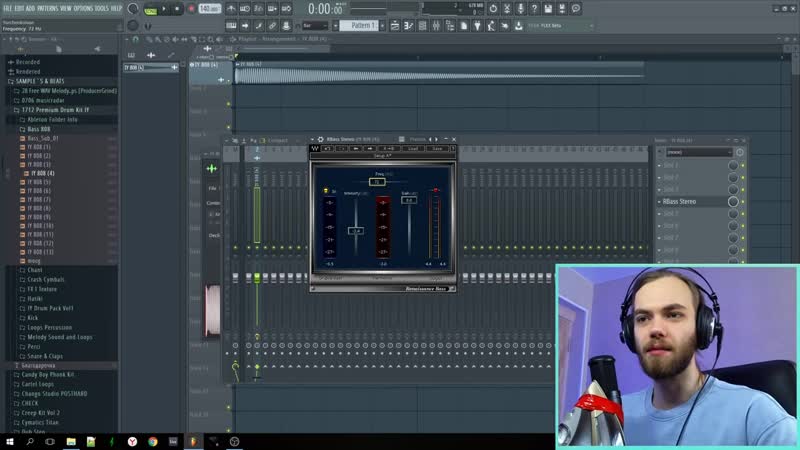Click the Waves logo icon in plugin

[317, 149]
